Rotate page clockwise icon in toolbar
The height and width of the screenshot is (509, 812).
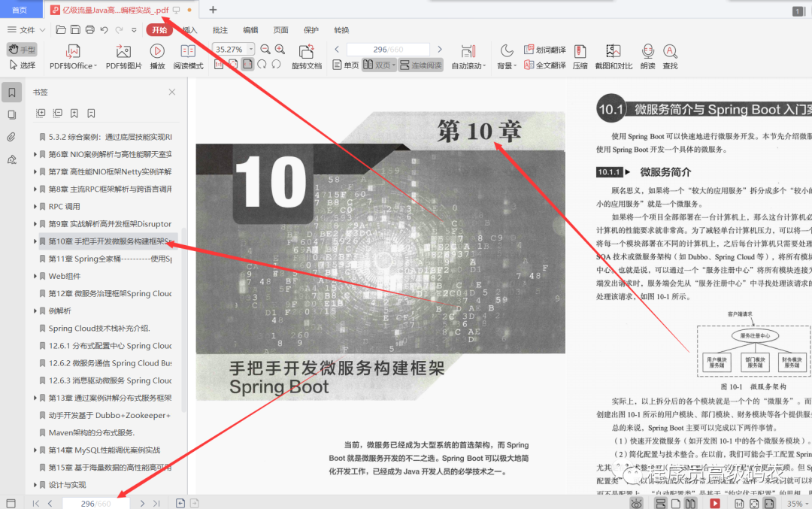(262, 64)
